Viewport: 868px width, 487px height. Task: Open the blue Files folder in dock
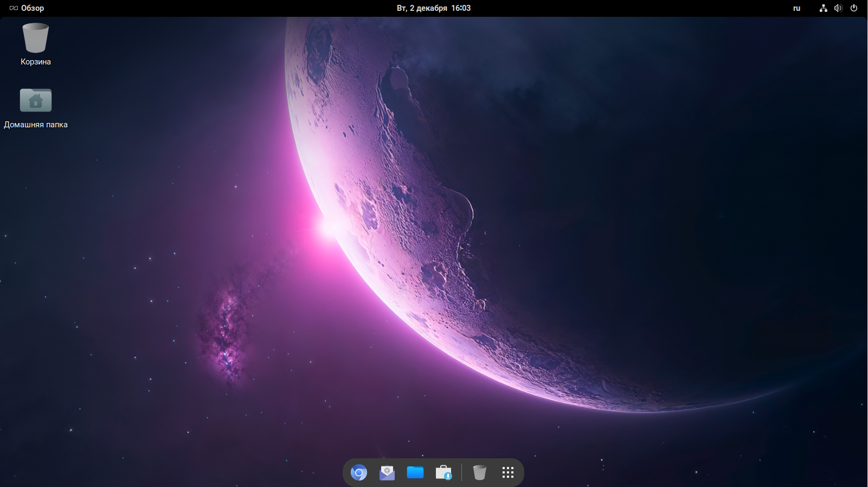point(415,472)
